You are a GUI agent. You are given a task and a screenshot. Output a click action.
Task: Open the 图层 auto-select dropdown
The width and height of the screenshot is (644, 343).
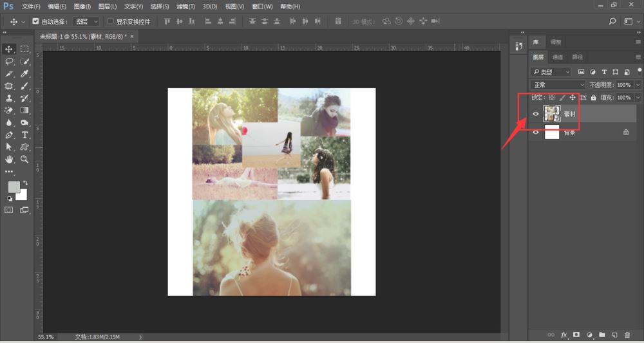(86, 21)
